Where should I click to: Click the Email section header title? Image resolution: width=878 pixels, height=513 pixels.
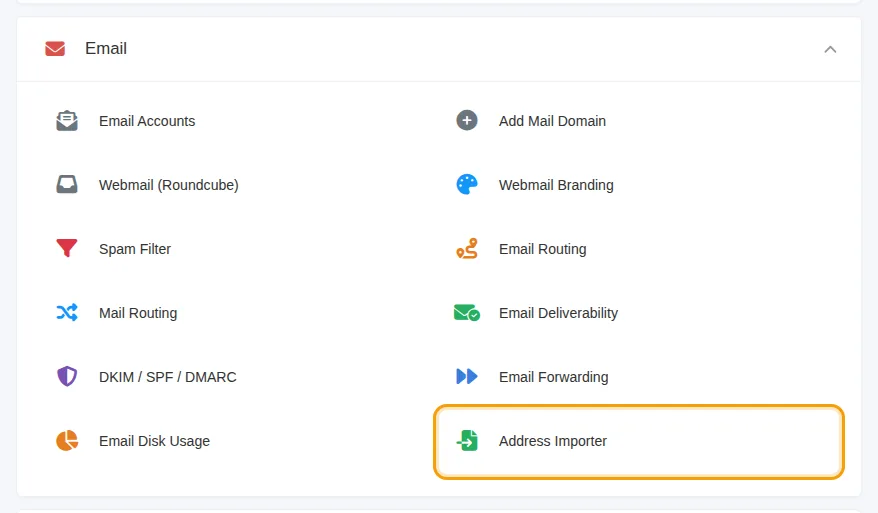(106, 49)
